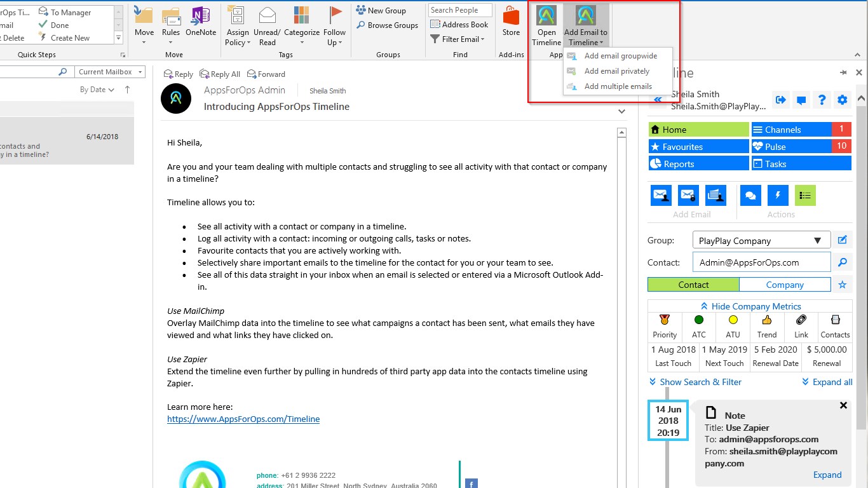
Task: Open Assign Policy dropdown
Action: click(238, 26)
